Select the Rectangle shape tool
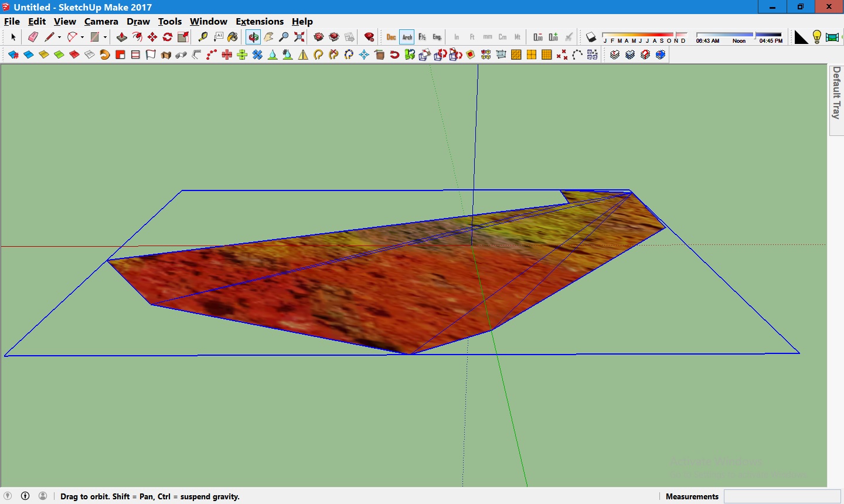844x504 pixels. pos(94,37)
